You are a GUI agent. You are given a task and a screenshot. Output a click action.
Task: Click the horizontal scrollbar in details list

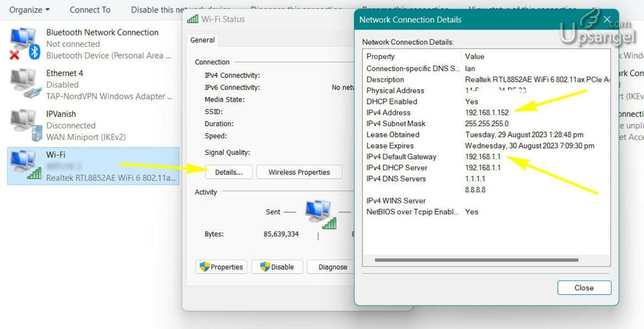point(476,260)
